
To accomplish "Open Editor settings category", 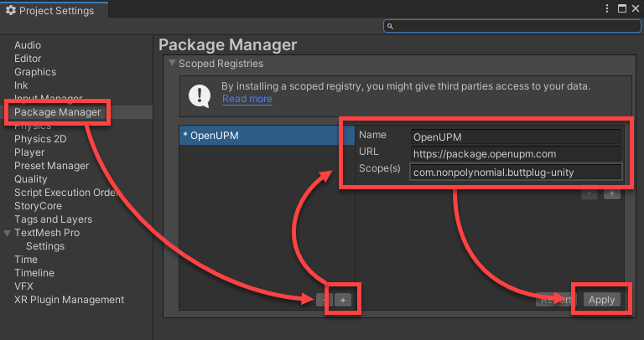I will point(28,59).
